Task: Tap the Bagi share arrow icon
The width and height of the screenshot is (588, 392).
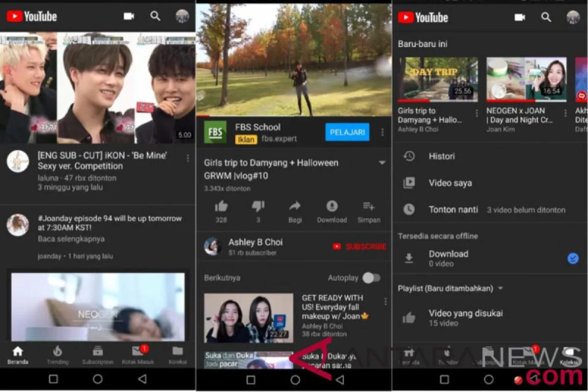Action: 295,206
